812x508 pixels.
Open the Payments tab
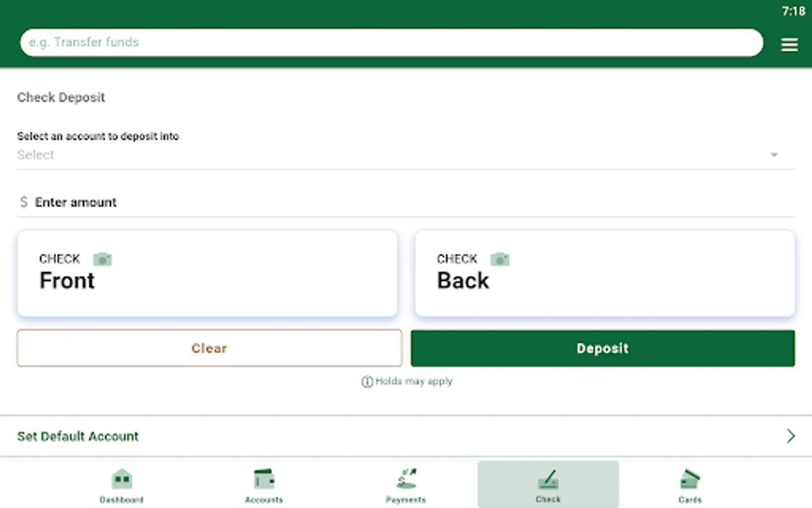[406, 485]
